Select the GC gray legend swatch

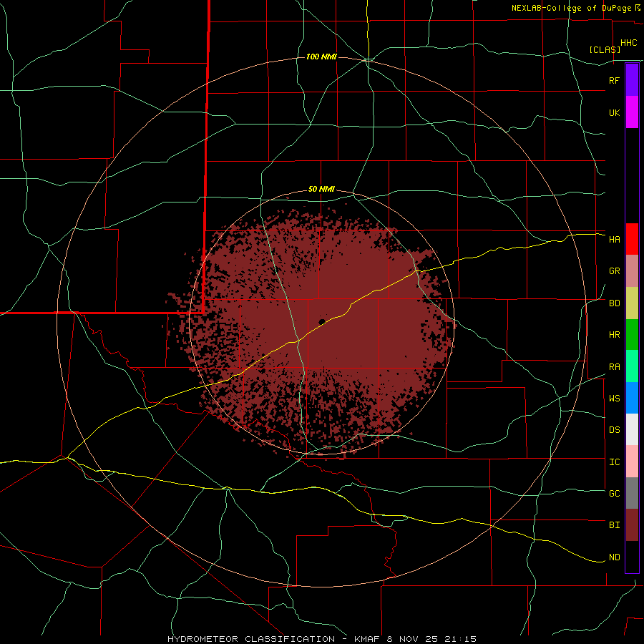click(x=632, y=493)
